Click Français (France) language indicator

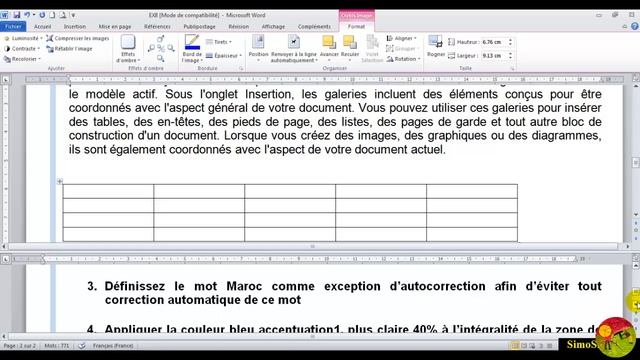(x=113, y=346)
